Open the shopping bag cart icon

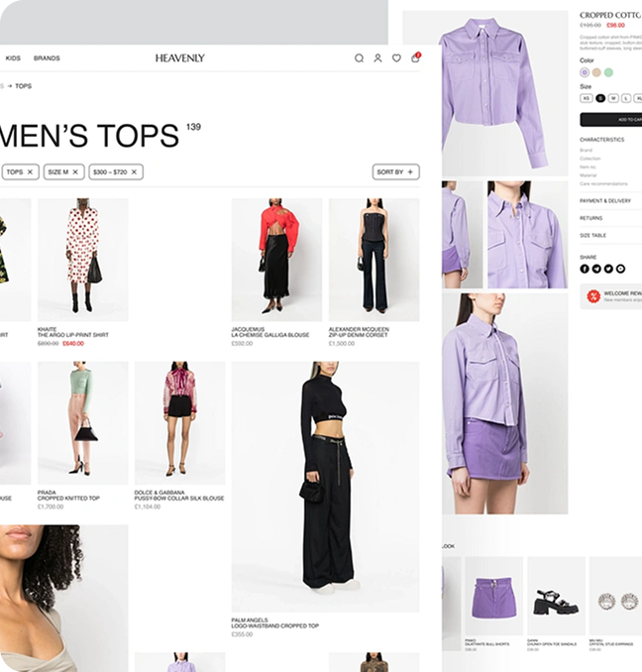point(416,57)
